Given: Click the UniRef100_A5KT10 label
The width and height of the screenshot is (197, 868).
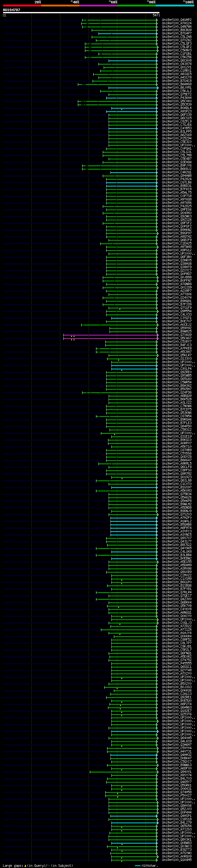Looking at the screenshot, I should [x=176, y=447].
